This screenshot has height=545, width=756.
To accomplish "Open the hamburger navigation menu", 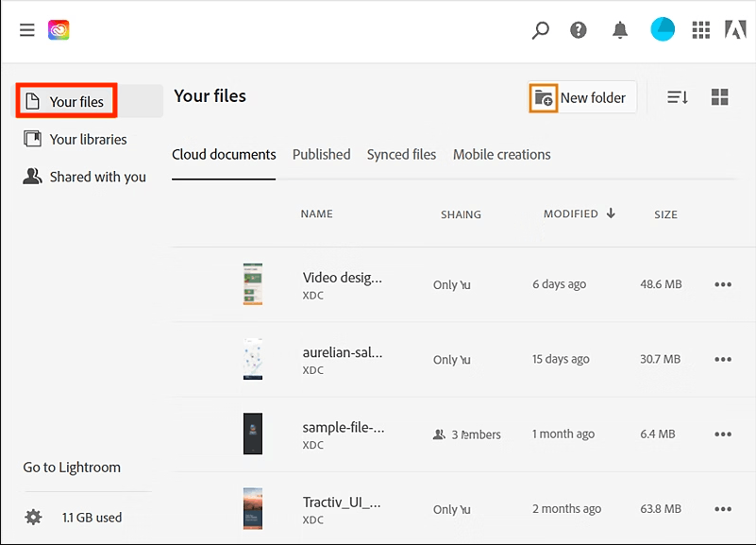I will click(27, 30).
